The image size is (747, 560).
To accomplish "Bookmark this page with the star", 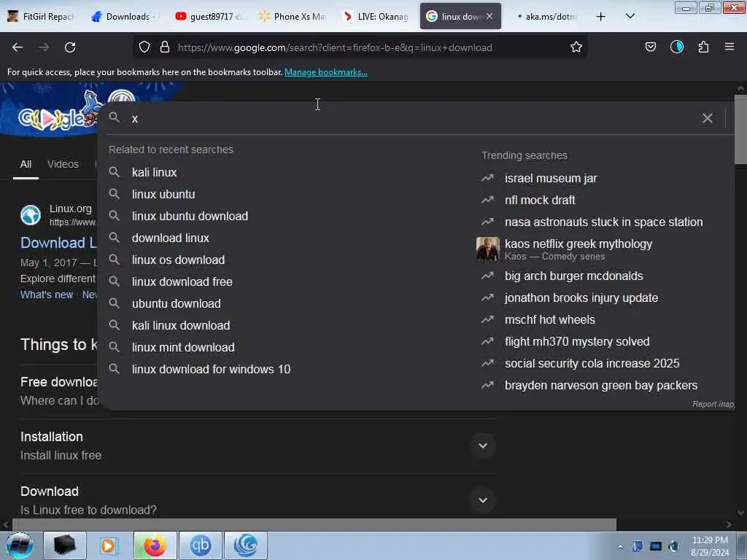I will (576, 47).
